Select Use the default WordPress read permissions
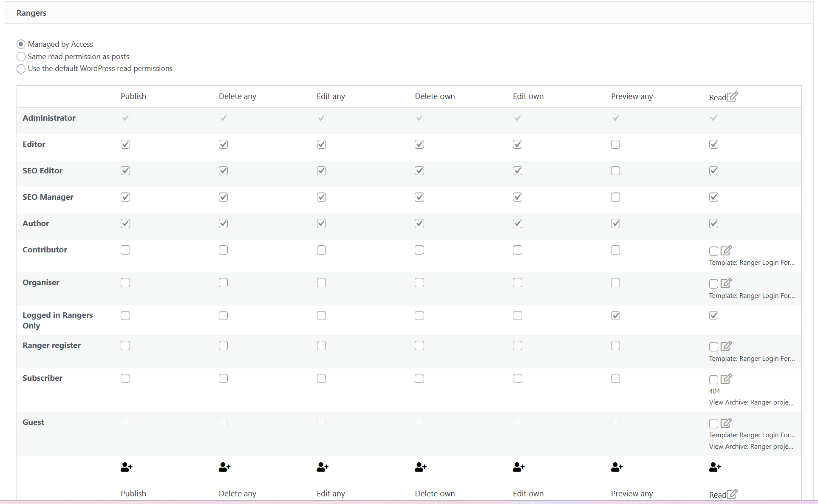Screen dimensions: 818x504 21,69
